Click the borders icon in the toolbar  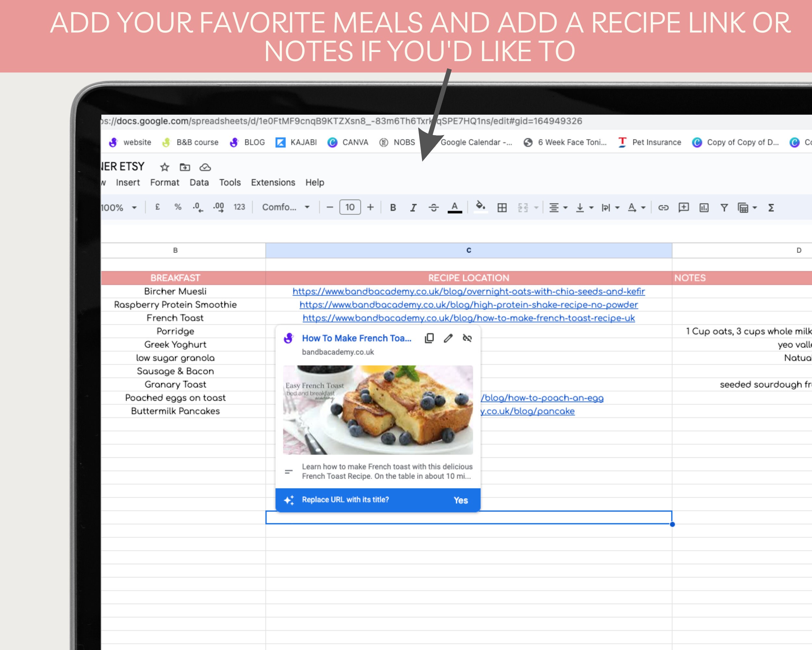point(502,207)
